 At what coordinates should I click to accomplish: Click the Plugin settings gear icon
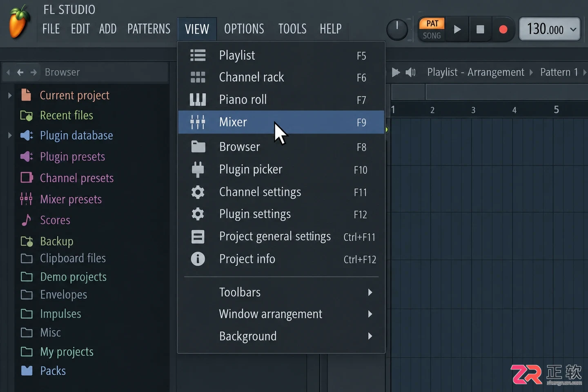[198, 214]
